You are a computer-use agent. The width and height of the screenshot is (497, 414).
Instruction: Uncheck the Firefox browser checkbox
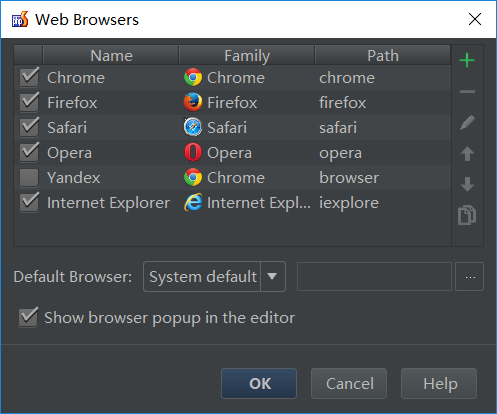[x=29, y=102]
